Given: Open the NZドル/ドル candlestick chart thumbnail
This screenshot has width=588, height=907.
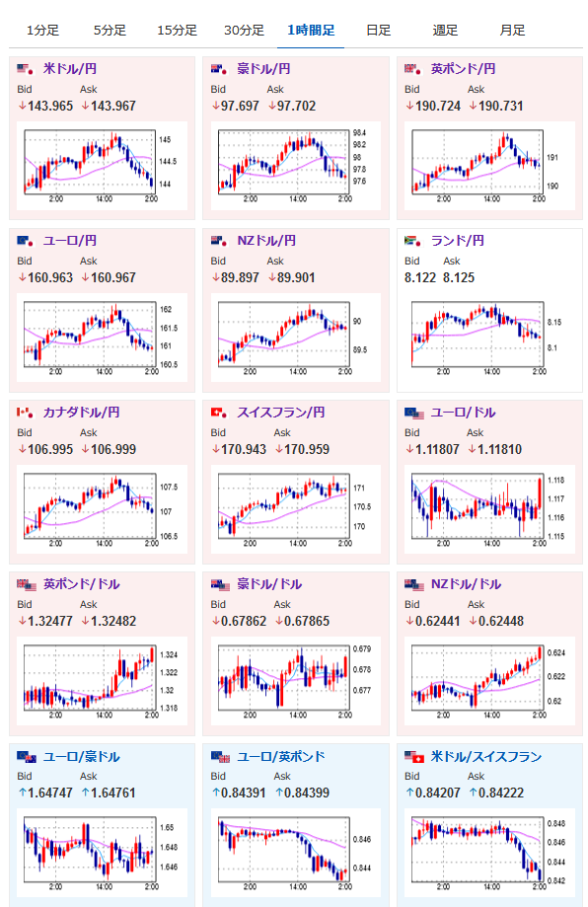Looking at the screenshot, I should pos(489,681).
